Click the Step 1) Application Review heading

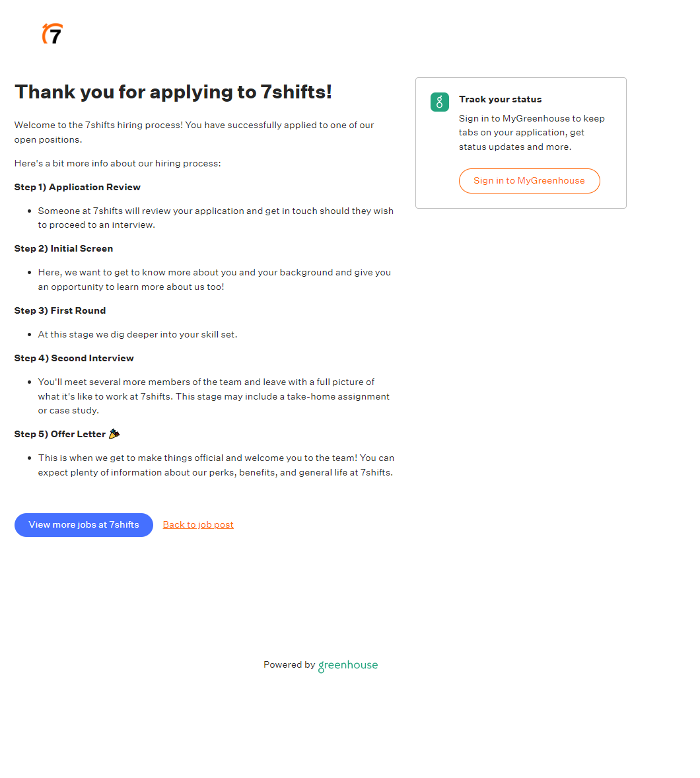[77, 187]
